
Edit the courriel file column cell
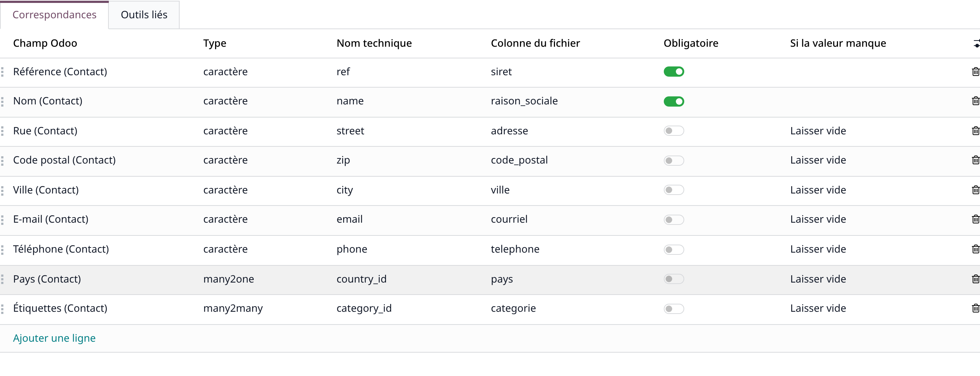(x=509, y=219)
